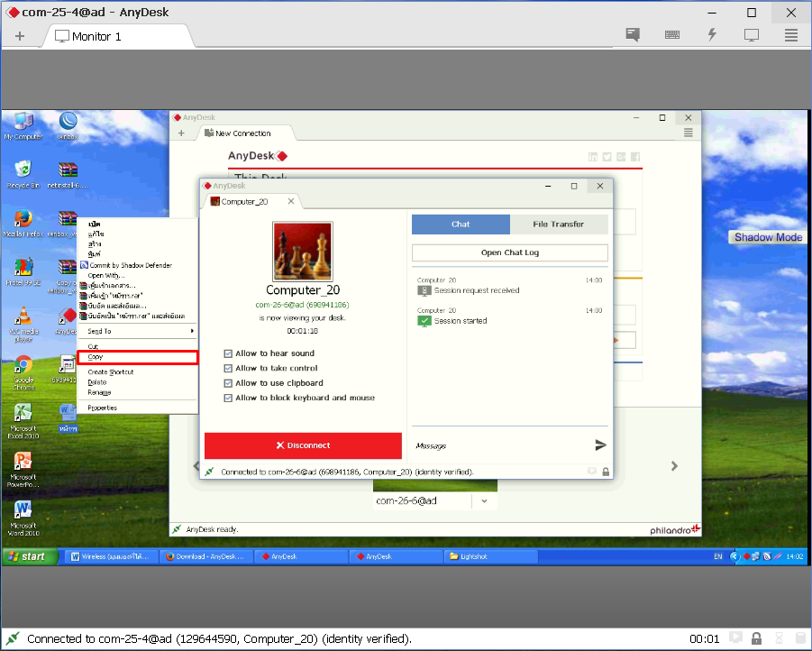
Task: Send the chat message arrow icon
Action: 600,445
